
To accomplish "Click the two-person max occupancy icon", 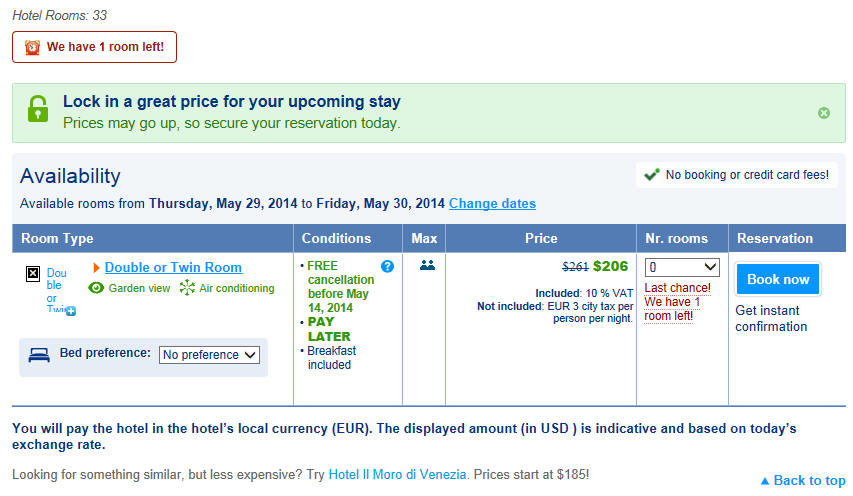I will point(428,265).
